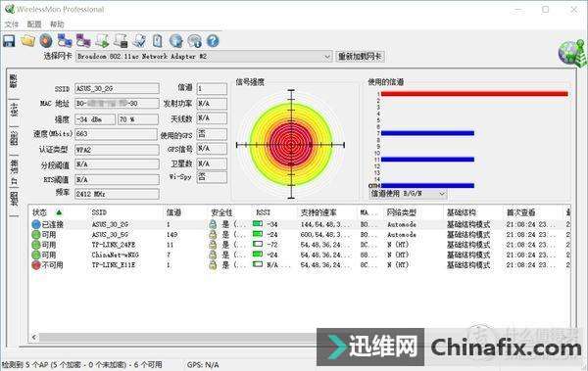Click the toolbar icon with black terminal box
Screen dimensions: 588x371
pyautogui.click(x=121, y=40)
